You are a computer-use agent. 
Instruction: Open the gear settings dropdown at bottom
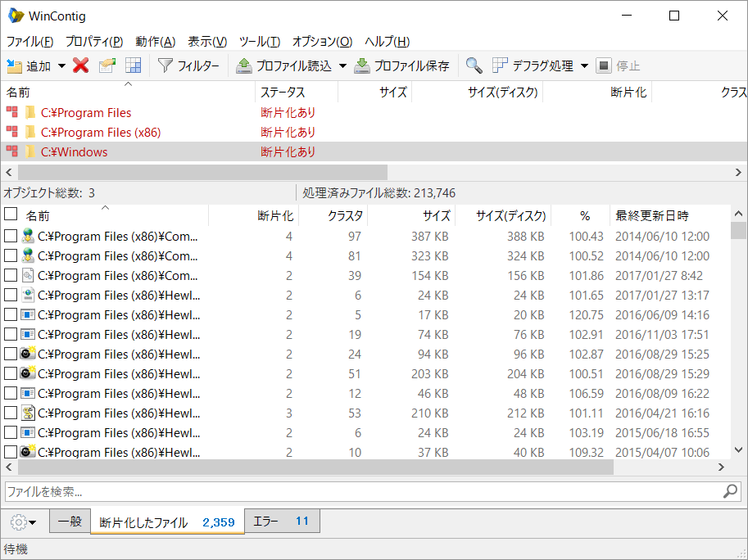pos(23,522)
